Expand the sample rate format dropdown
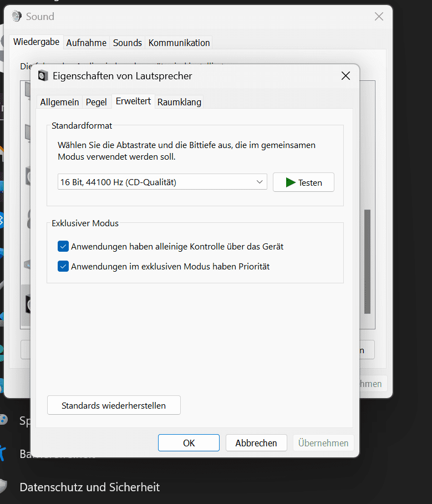This screenshot has width=432, height=504. tap(162, 182)
